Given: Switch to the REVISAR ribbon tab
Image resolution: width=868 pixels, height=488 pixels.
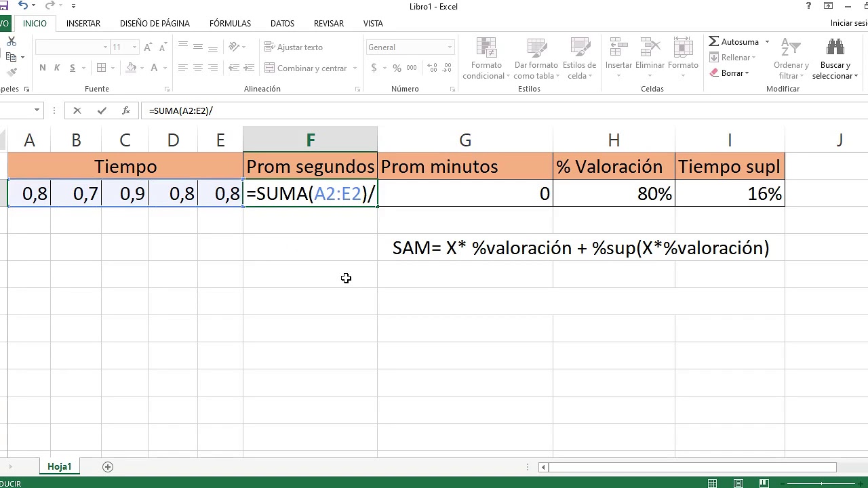Looking at the screenshot, I should (329, 23).
